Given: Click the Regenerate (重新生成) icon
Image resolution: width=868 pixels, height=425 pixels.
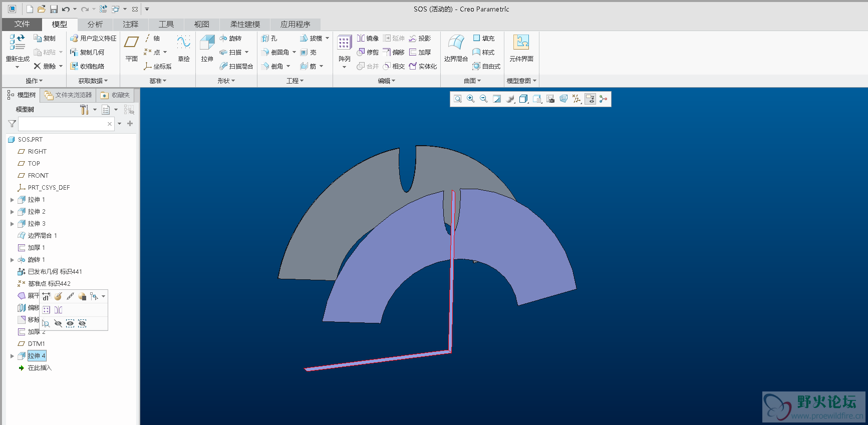Looking at the screenshot, I should coord(17,43).
